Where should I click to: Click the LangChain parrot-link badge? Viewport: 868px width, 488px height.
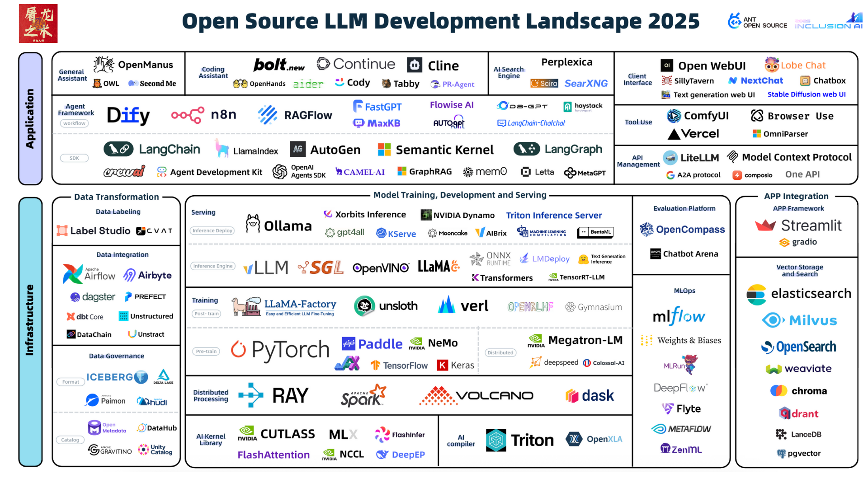[118, 149]
